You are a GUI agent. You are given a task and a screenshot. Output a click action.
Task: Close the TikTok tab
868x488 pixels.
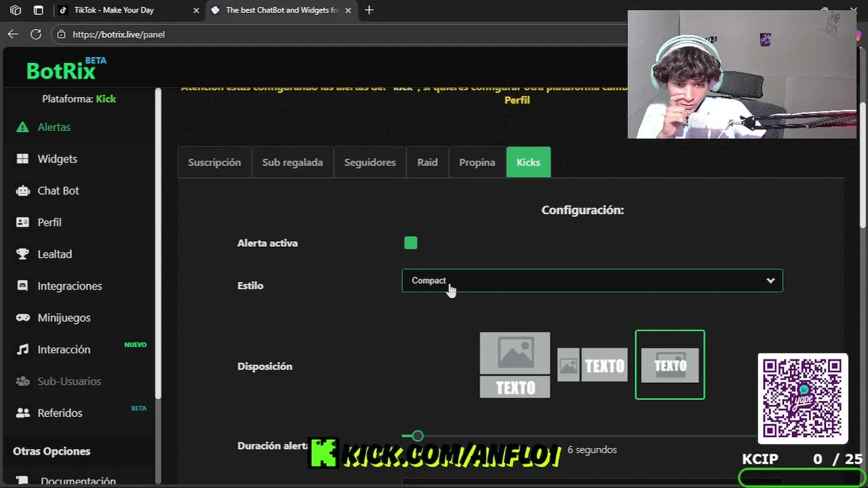tap(196, 10)
